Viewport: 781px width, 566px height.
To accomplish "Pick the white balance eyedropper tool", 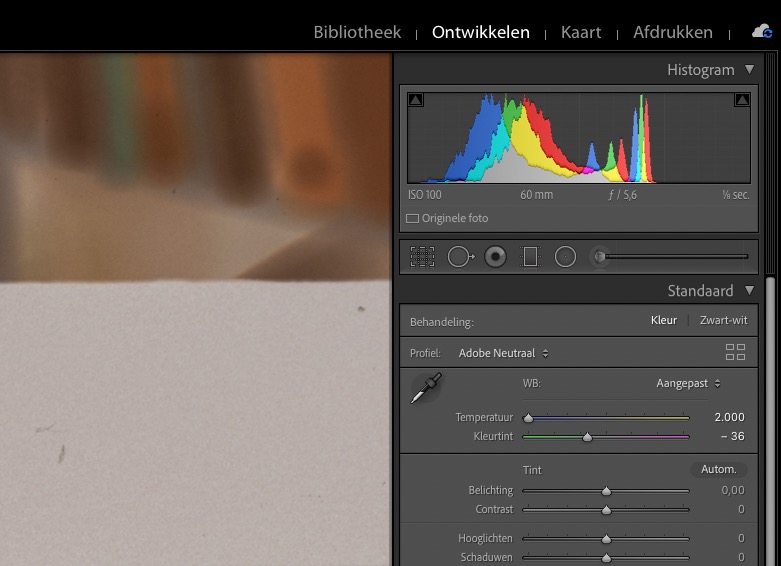I will pyautogui.click(x=425, y=388).
